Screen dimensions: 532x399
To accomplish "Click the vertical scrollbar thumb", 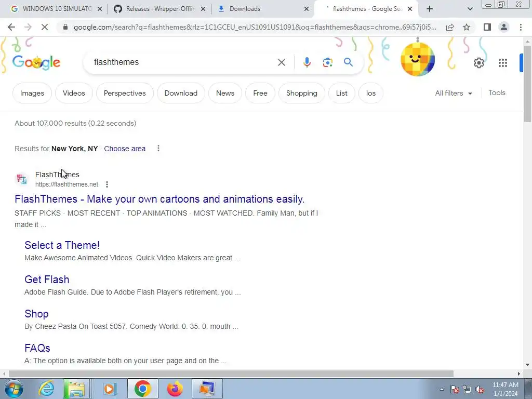I will point(527,83).
